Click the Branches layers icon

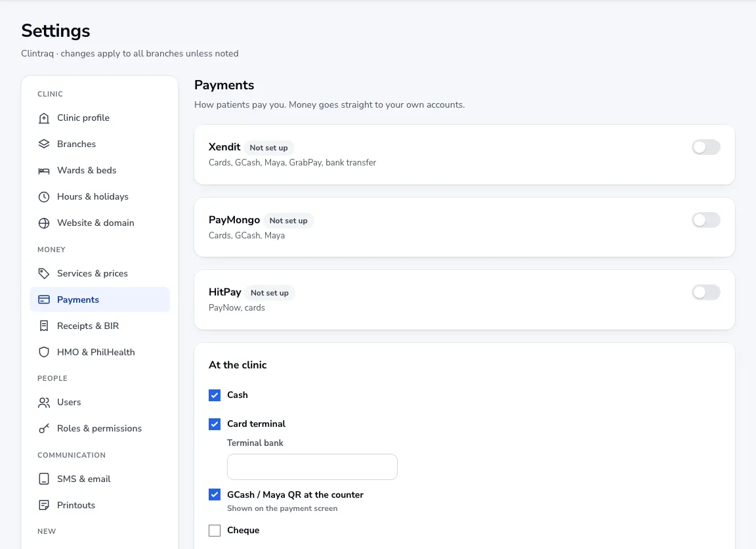(44, 144)
